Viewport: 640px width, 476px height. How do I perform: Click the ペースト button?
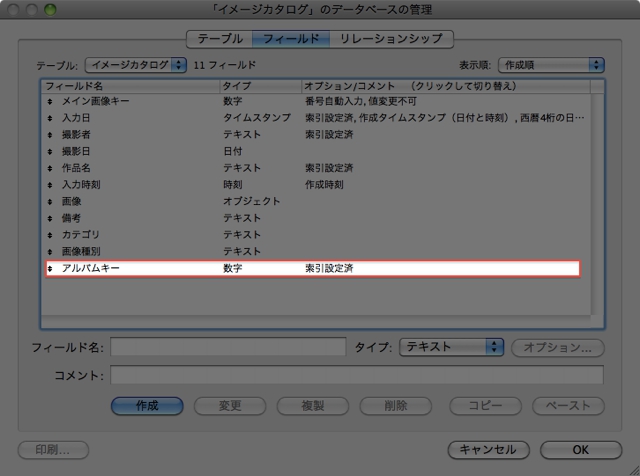[x=568, y=406]
